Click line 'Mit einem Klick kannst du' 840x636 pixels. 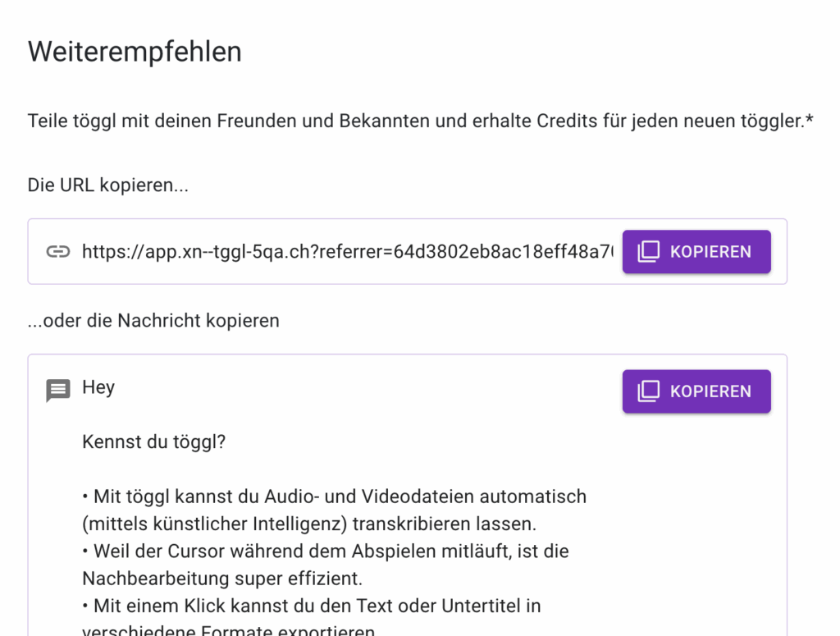[x=311, y=606]
